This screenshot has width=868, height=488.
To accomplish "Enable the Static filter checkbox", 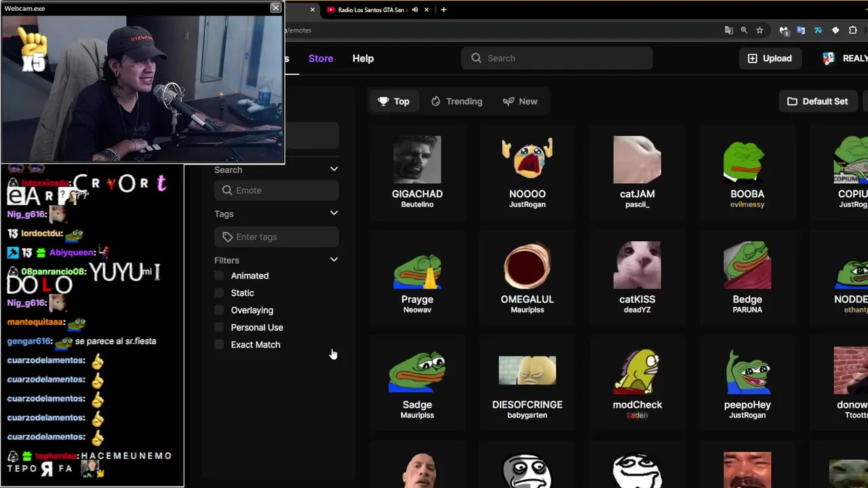I will [219, 293].
